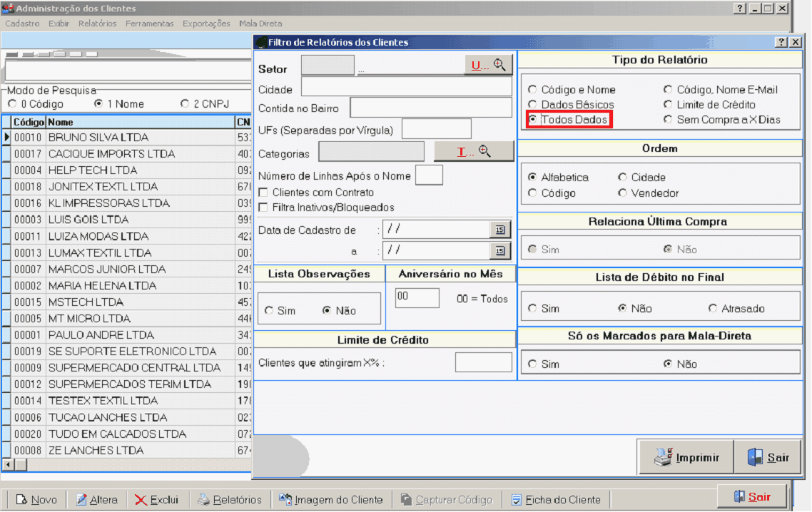Select Atrasado under Lista de Débito

click(713, 309)
